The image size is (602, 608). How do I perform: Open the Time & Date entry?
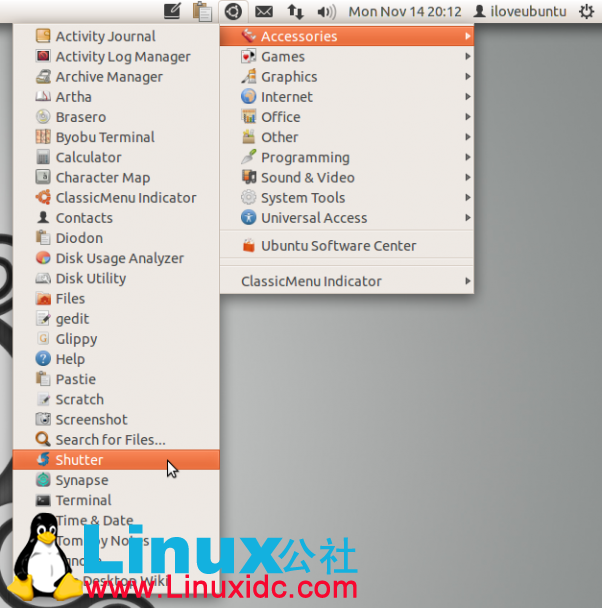tap(116, 520)
